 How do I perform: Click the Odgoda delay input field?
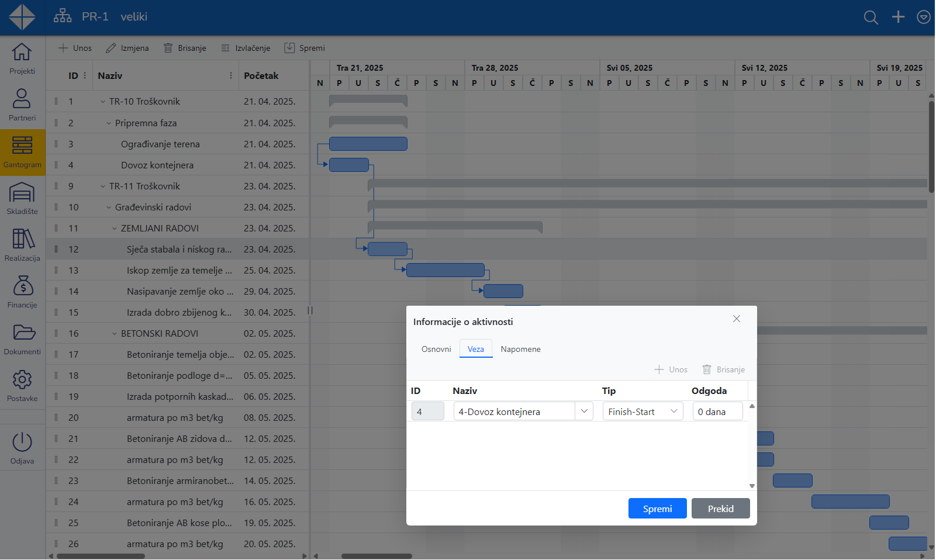pos(717,412)
